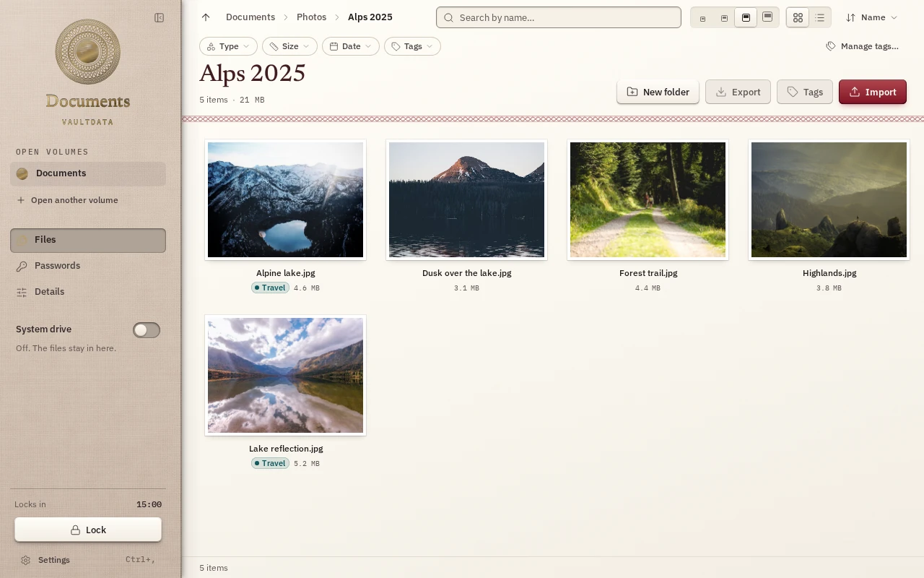Create a New folder

(658, 92)
